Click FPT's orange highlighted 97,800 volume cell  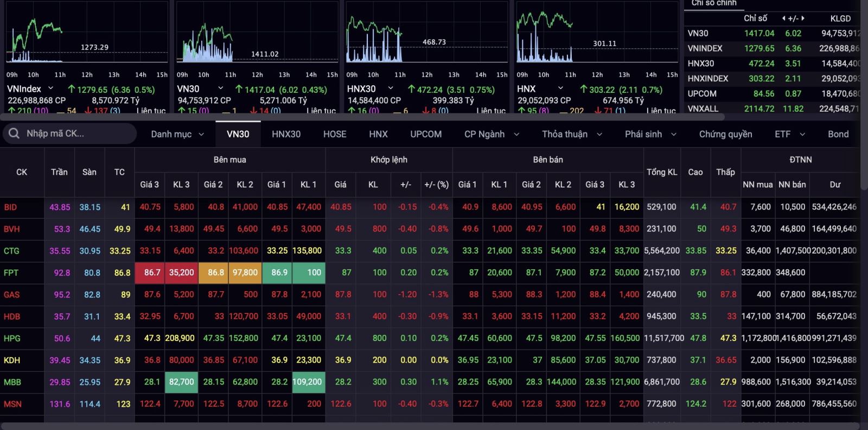(x=245, y=273)
